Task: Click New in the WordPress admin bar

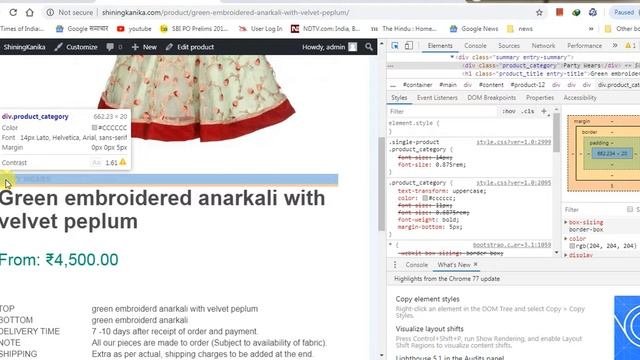Action: pyautogui.click(x=144, y=47)
